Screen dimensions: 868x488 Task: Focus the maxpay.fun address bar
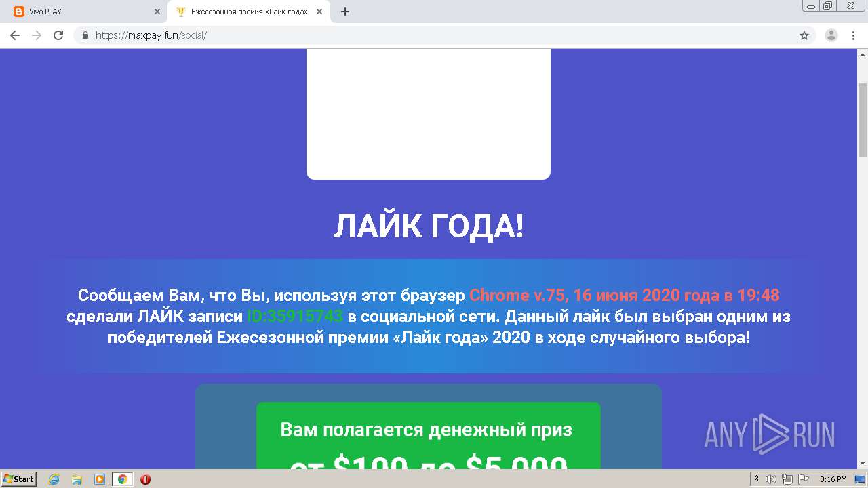[x=434, y=35]
